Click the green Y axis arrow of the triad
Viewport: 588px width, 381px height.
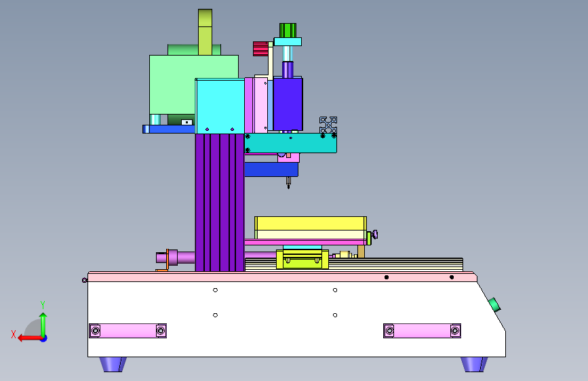click(43, 324)
